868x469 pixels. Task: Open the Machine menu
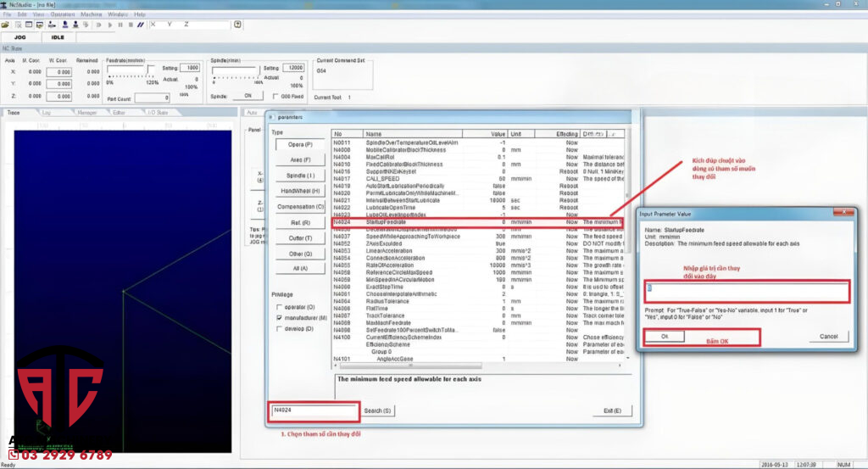point(91,14)
